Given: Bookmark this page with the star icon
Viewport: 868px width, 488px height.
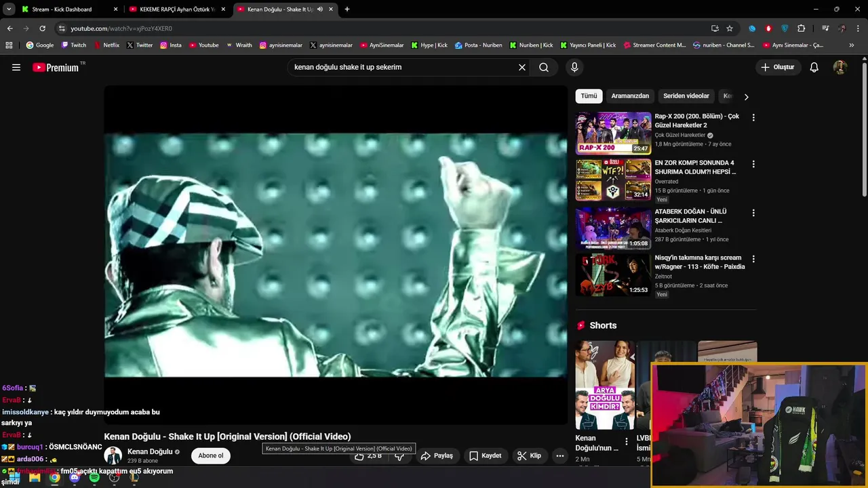Looking at the screenshot, I should tap(730, 28).
